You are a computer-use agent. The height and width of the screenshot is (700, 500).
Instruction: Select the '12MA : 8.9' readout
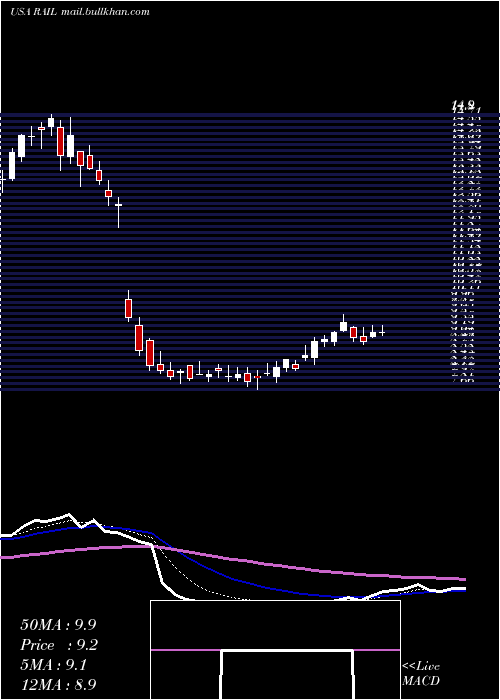pos(58,684)
